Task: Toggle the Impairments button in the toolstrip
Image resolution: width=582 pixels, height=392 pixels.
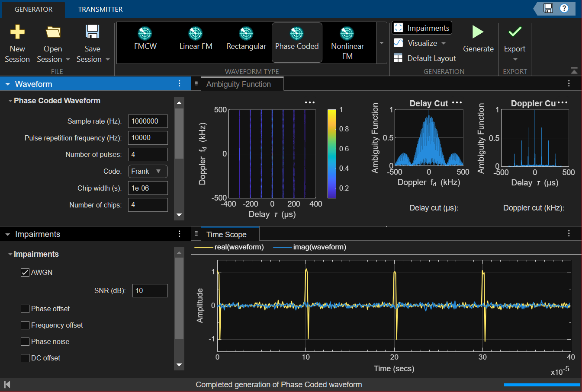Action: click(422, 28)
